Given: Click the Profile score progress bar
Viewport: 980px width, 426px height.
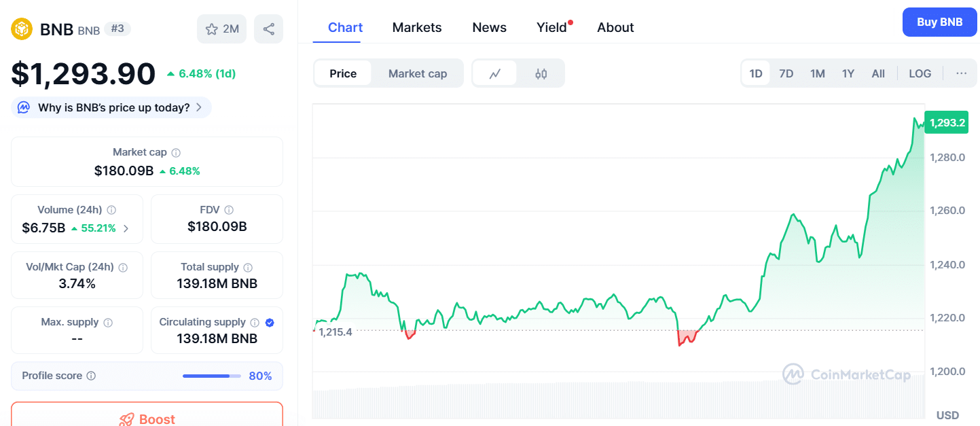Looking at the screenshot, I should point(211,376).
